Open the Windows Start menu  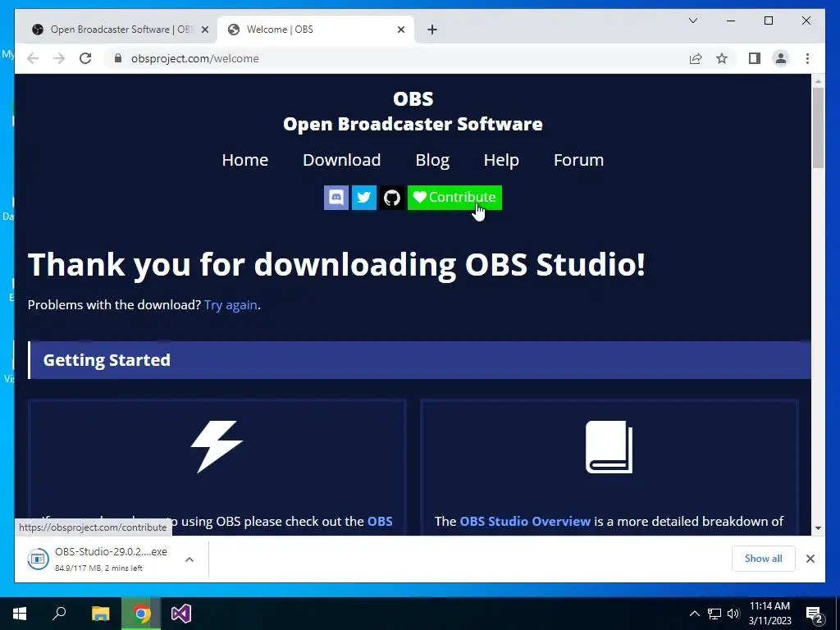(x=20, y=614)
